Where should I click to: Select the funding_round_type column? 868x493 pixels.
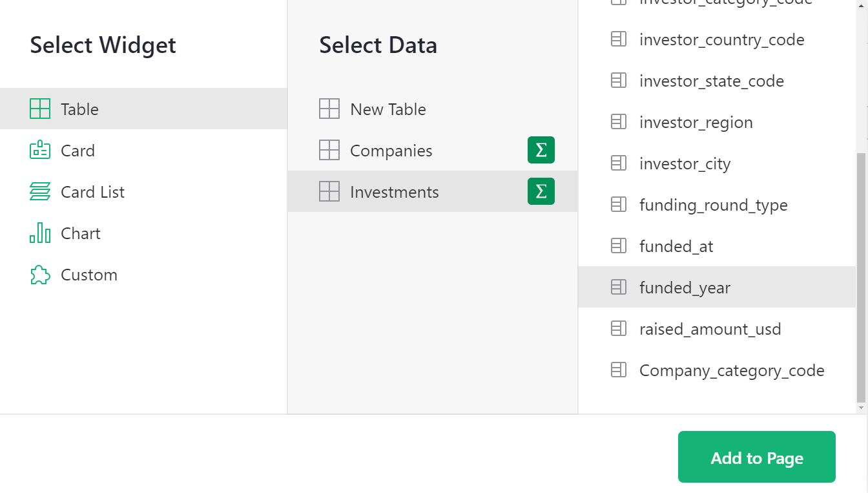tap(713, 205)
